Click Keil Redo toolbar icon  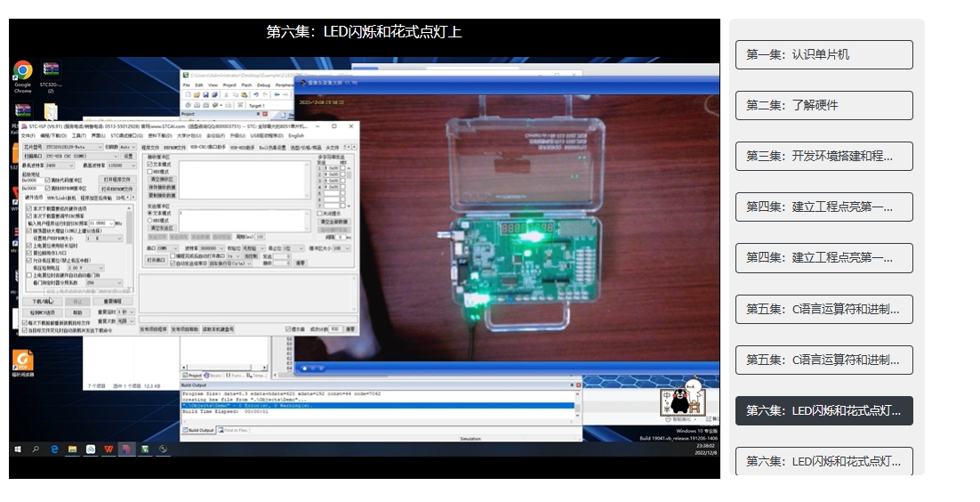click(x=265, y=95)
